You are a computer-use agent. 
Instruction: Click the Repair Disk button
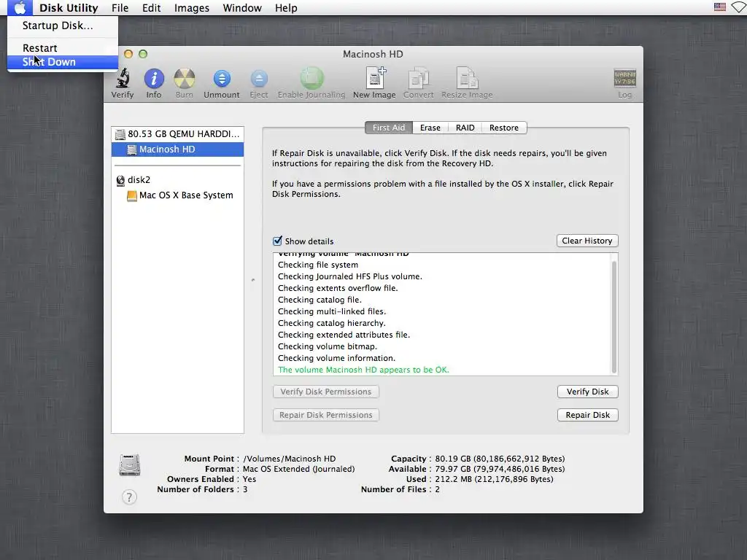[x=587, y=415]
